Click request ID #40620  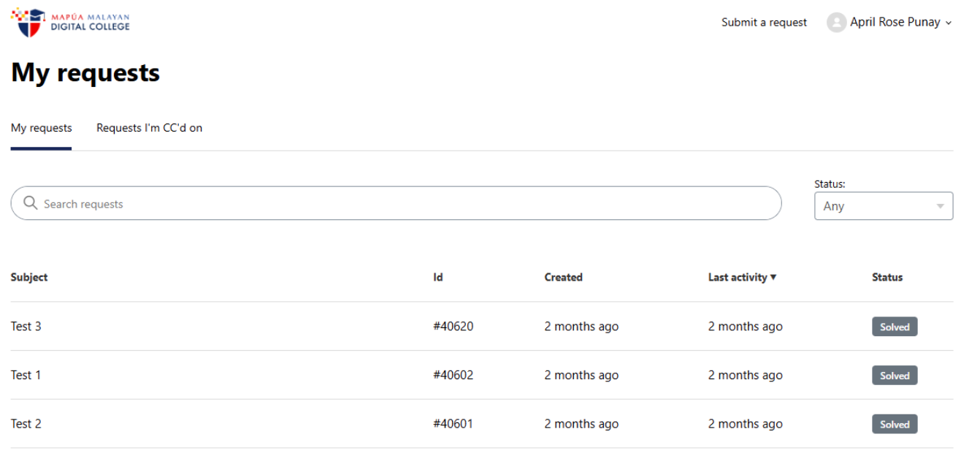point(453,327)
